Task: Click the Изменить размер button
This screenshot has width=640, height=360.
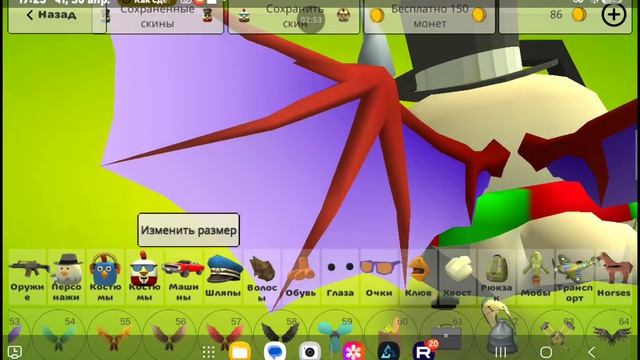Action: [189, 230]
